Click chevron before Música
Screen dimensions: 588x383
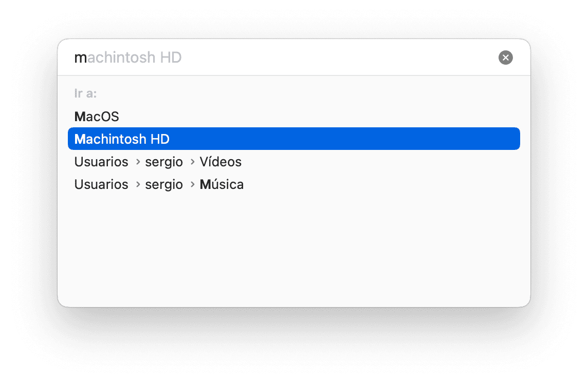(192, 184)
